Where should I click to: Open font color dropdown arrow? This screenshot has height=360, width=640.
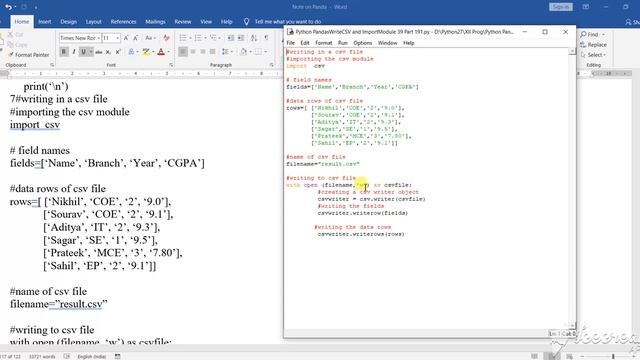168,52
